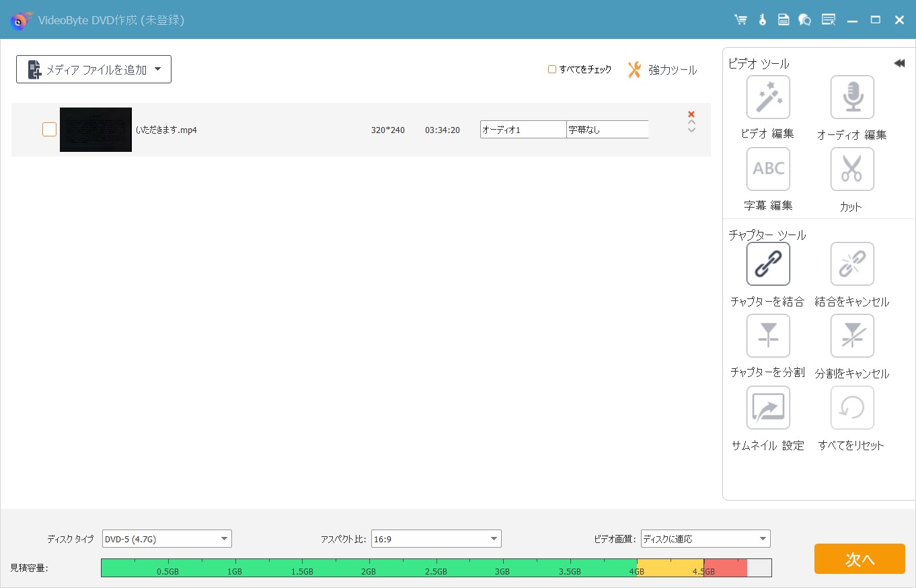The image size is (916, 588).
Task: Check the すべてをチェック checkbox
Action: (x=551, y=69)
